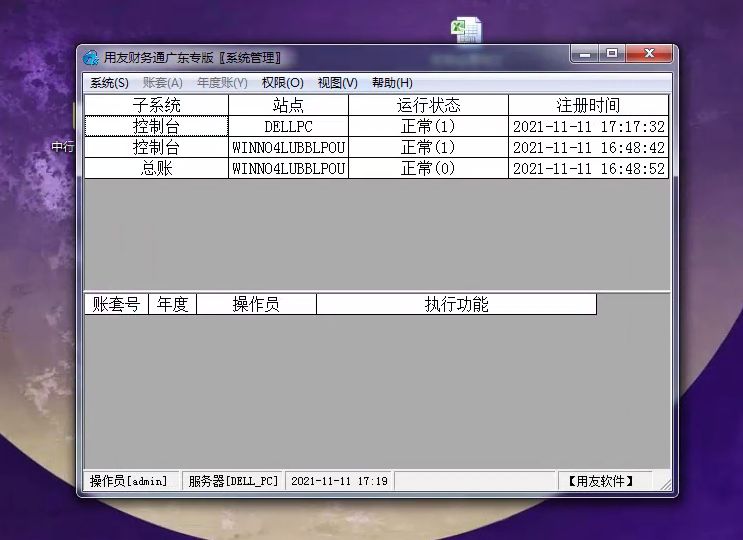Screen dimensions: 743x540
Task: Click the application icon in title bar
Action: (91, 58)
